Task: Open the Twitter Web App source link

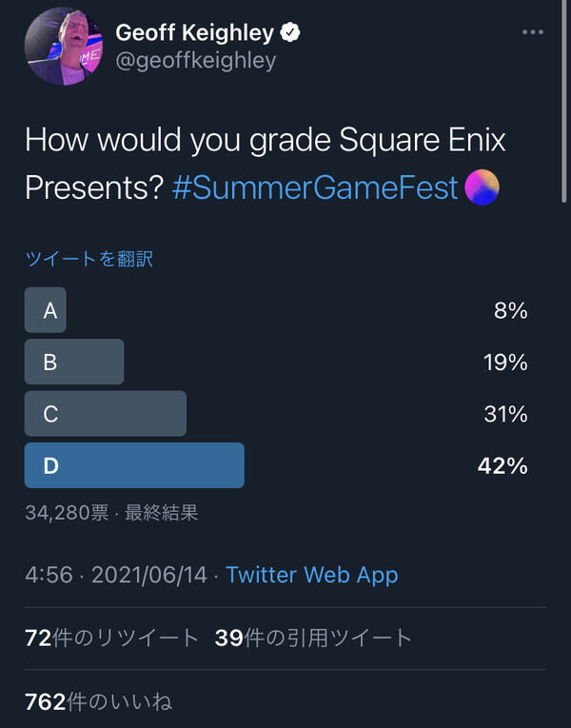Action: point(312,575)
